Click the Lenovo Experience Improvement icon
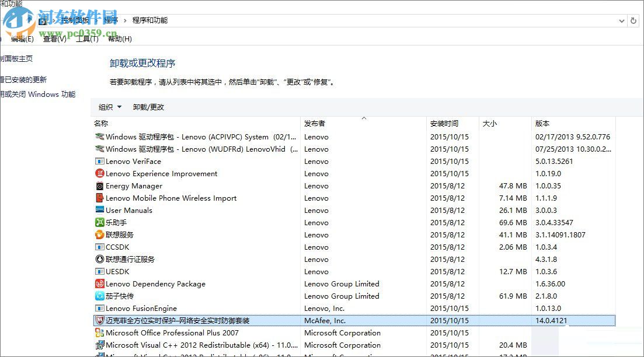 (x=100, y=173)
